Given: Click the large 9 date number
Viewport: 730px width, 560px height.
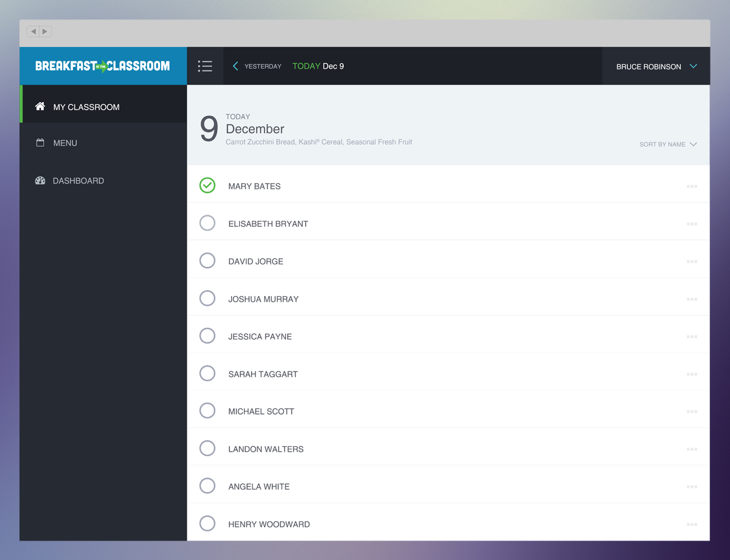Looking at the screenshot, I should pyautogui.click(x=209, y=130).
